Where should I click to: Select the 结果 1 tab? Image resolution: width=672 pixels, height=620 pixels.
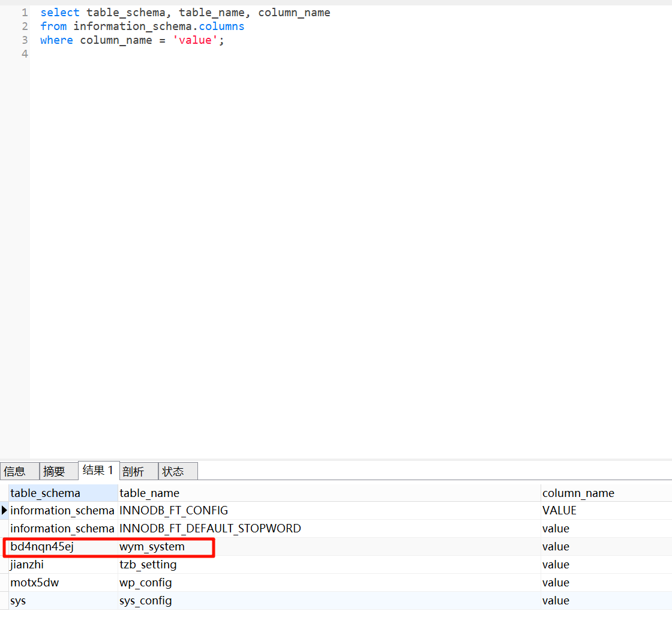click(98, 471)
